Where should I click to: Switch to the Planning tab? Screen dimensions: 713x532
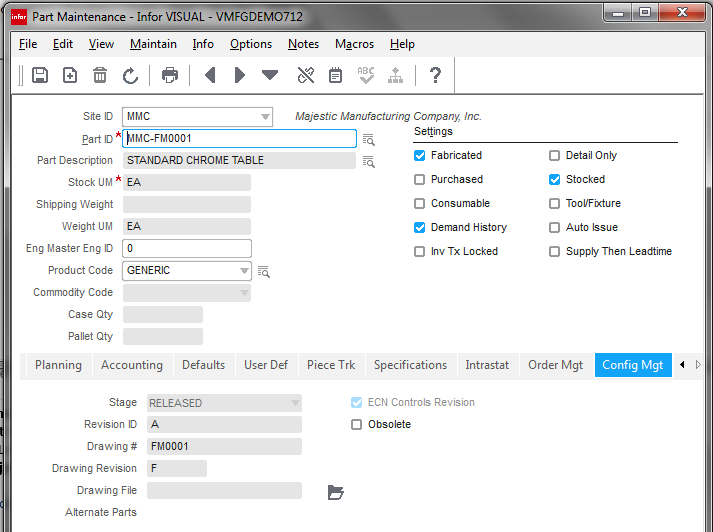pos(58,365)
